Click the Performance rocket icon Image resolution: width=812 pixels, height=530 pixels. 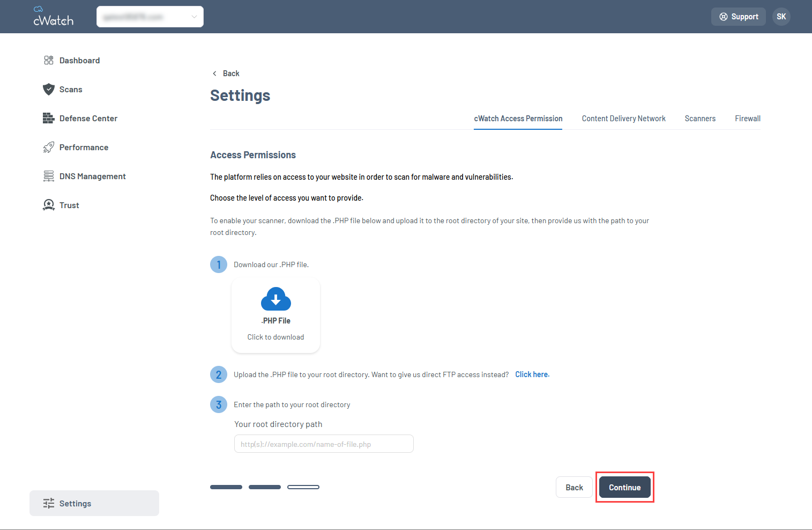pos(49,147)
